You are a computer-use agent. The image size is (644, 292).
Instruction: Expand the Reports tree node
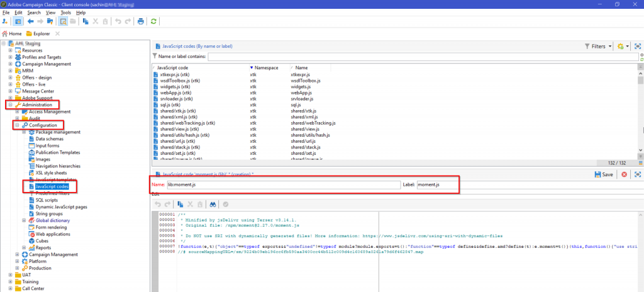coord(24,247)
